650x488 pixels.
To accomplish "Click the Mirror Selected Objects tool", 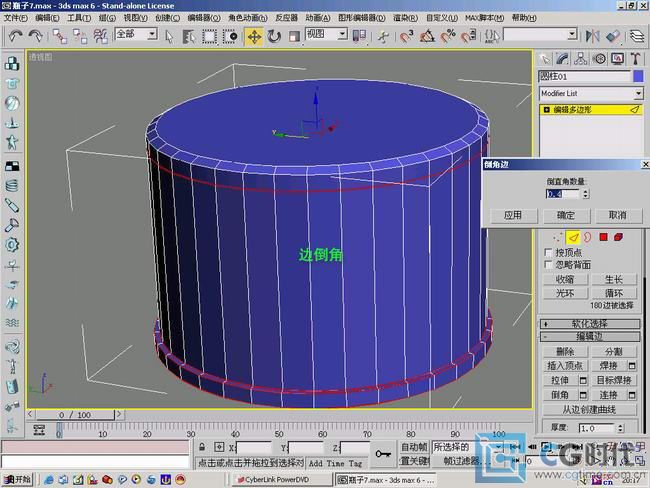I will pyautogui.click(x=593, y=36).
